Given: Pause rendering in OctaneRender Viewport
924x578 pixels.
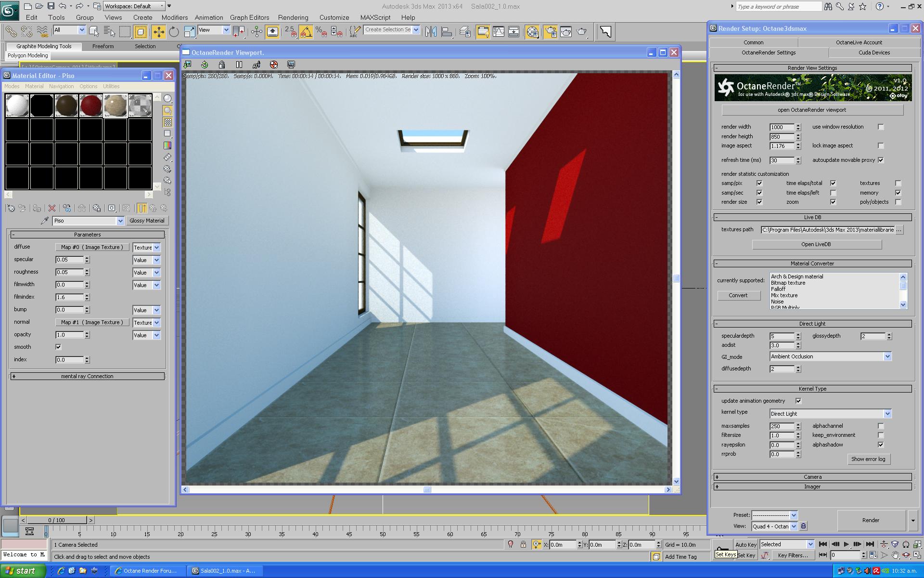Looking at the screenshot, I should (239, 65).
